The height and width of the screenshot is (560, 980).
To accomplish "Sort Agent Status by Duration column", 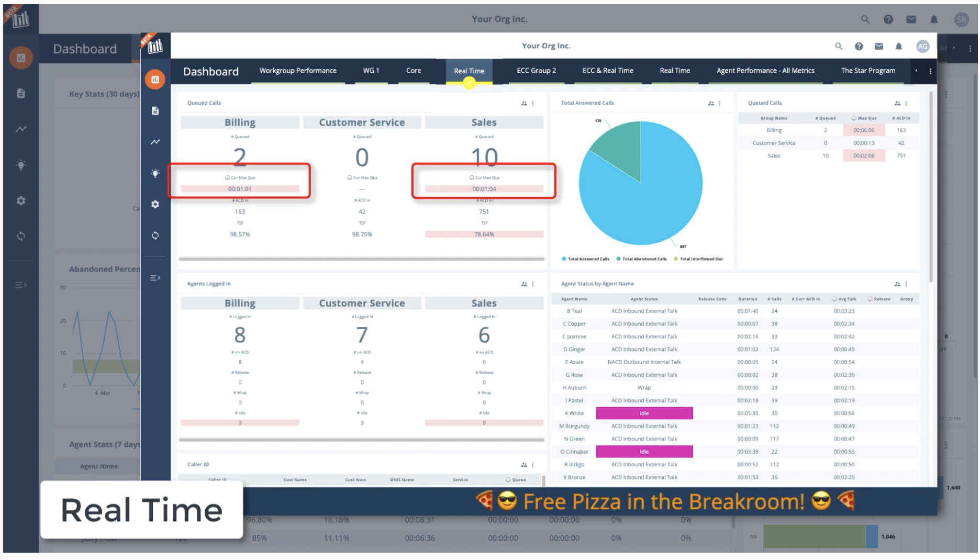I will tap(748, 299).
